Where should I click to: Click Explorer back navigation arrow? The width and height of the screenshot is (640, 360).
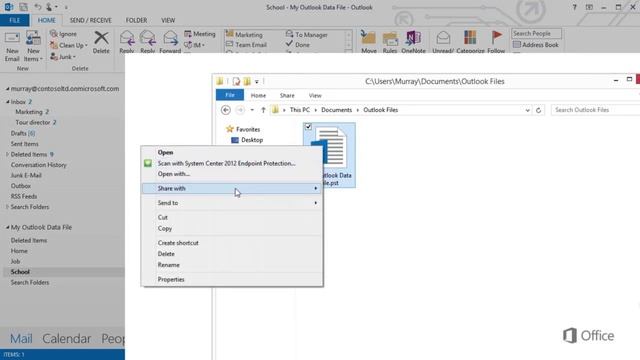point(225,110)
